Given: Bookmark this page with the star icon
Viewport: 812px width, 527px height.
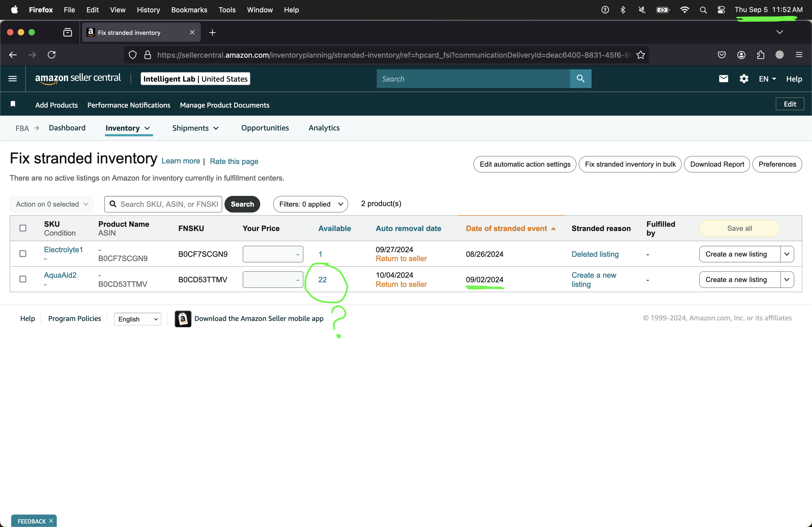Looking at the screenshot, I should [x=640, y=55].
